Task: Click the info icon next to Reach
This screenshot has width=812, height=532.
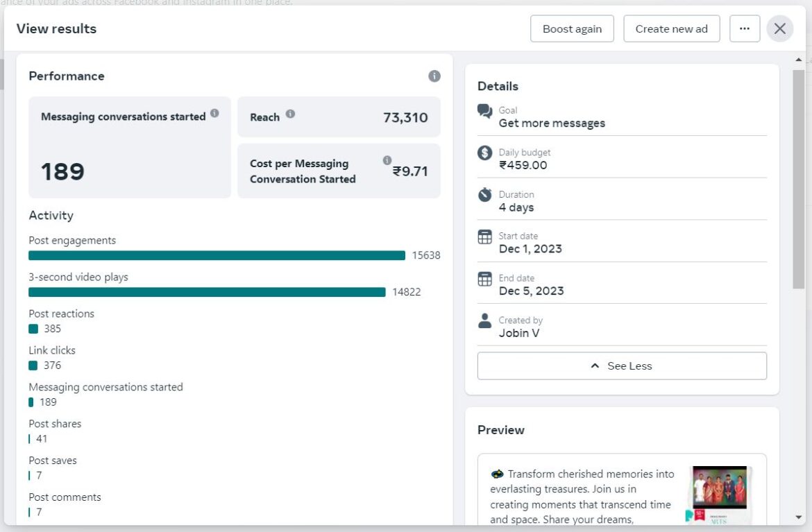Action: pyautogui.click(x=290, y=114)
